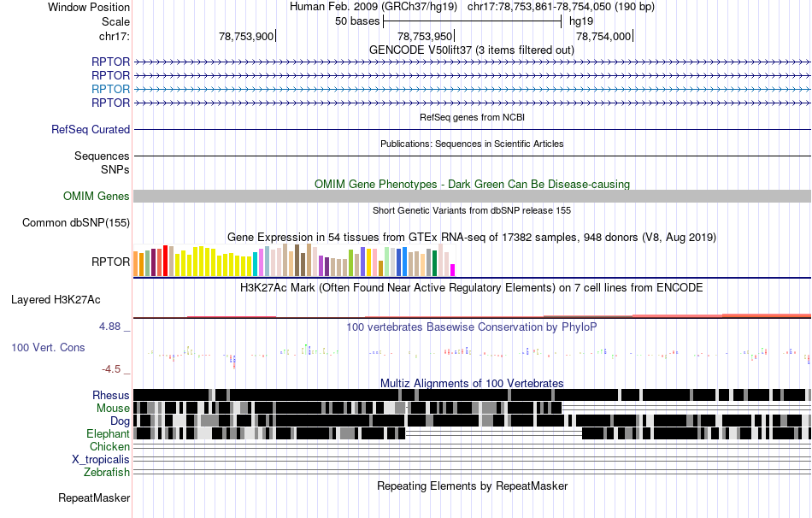
Task: Select the first RPTOR GENCODE transcript label
Action: click(110, 62)
